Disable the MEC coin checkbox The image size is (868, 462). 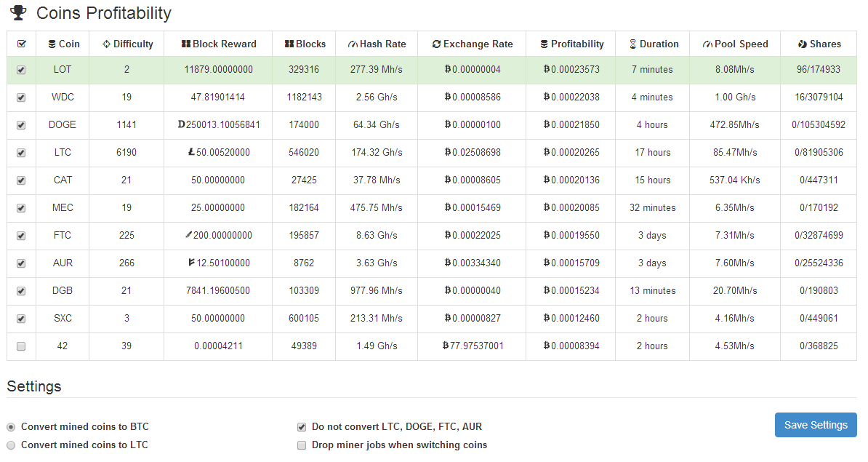tap(21, 208)
